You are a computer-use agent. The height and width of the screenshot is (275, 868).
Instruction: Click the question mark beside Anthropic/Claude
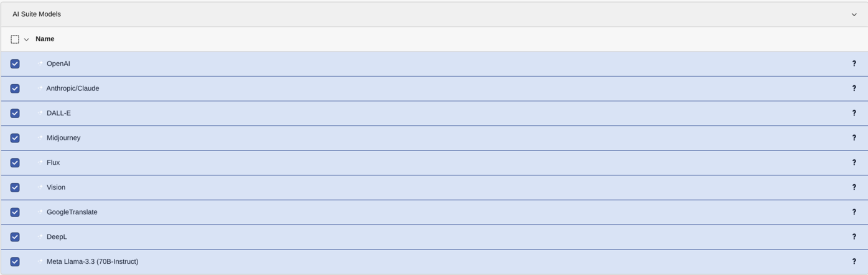click(x=854, y=88)
